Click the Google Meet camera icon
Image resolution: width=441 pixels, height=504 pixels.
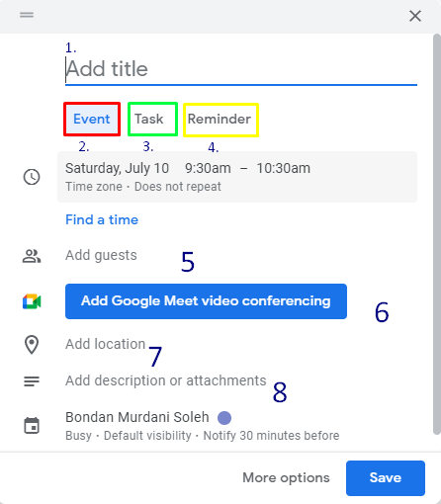pos(32,301)
